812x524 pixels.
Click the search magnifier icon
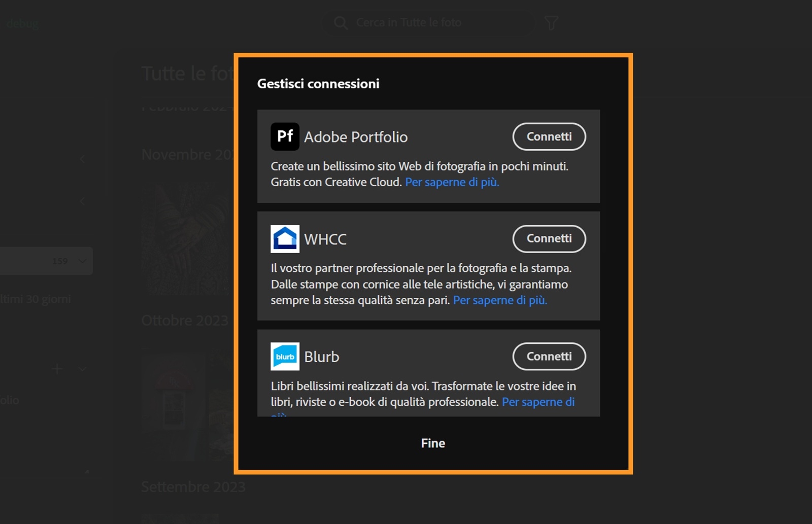340,22
